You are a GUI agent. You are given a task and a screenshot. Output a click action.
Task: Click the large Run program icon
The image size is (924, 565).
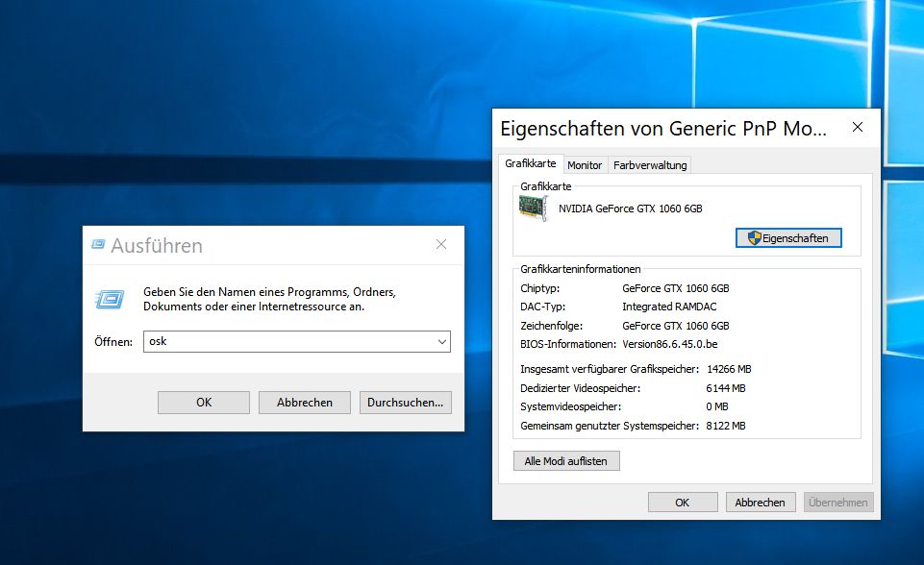pyautogui.click(x=110, y=299)
